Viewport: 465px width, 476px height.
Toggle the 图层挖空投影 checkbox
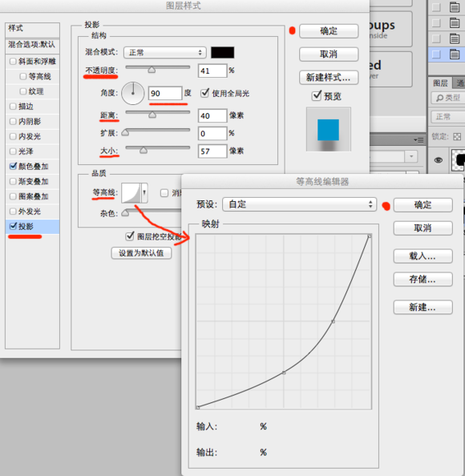pos(130,236)
